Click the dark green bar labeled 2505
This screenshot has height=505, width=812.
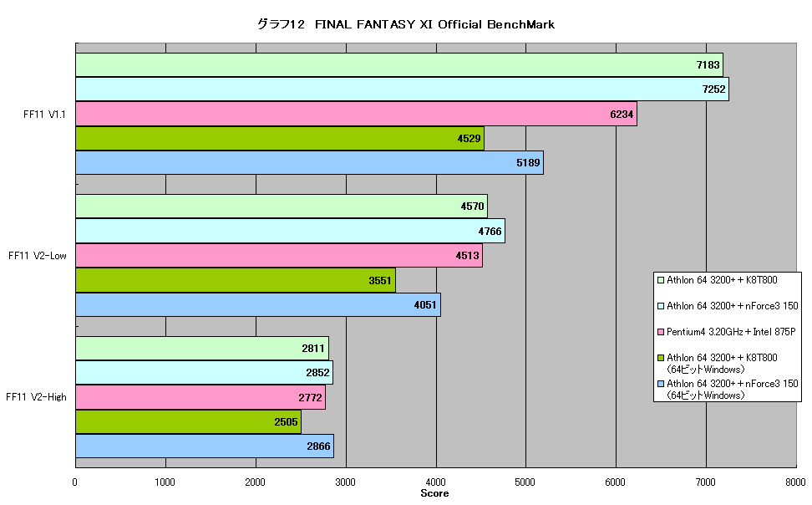point(189,421)
